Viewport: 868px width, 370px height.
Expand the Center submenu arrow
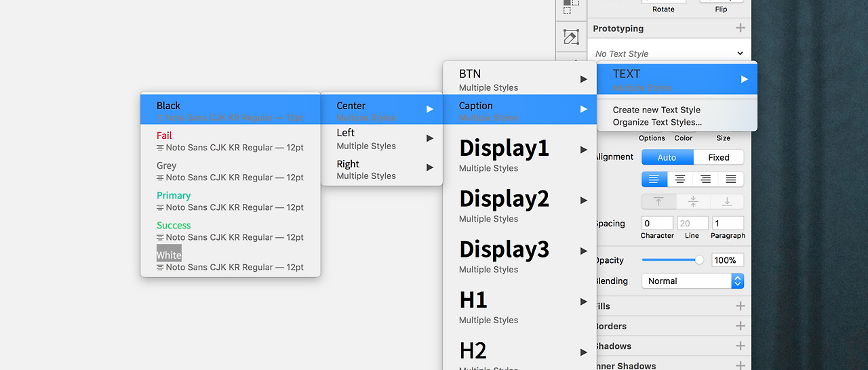tap(429, 109)
